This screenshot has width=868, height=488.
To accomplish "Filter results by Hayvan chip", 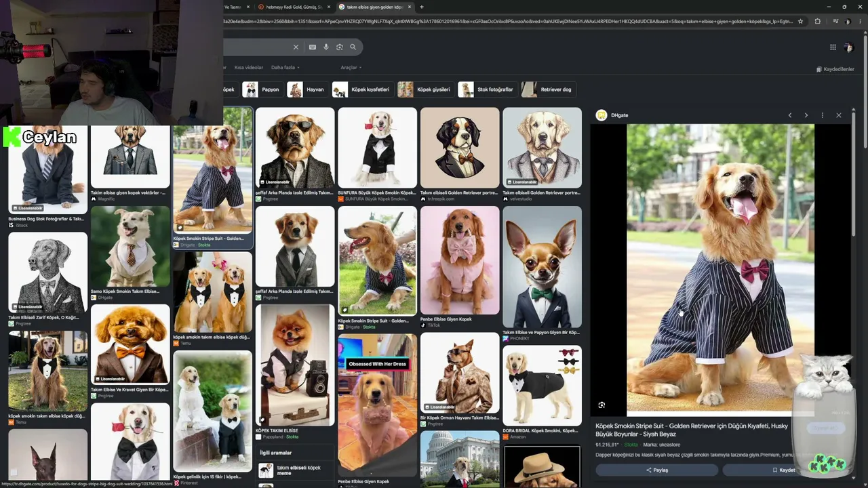I will [x=307, y=89].
